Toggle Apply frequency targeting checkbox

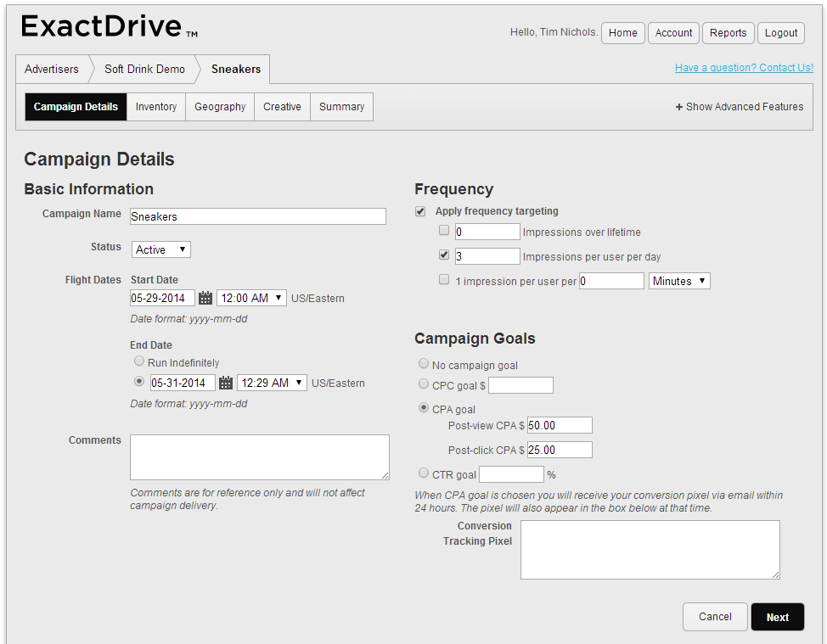pyautogui.click(x=420, y=211)
